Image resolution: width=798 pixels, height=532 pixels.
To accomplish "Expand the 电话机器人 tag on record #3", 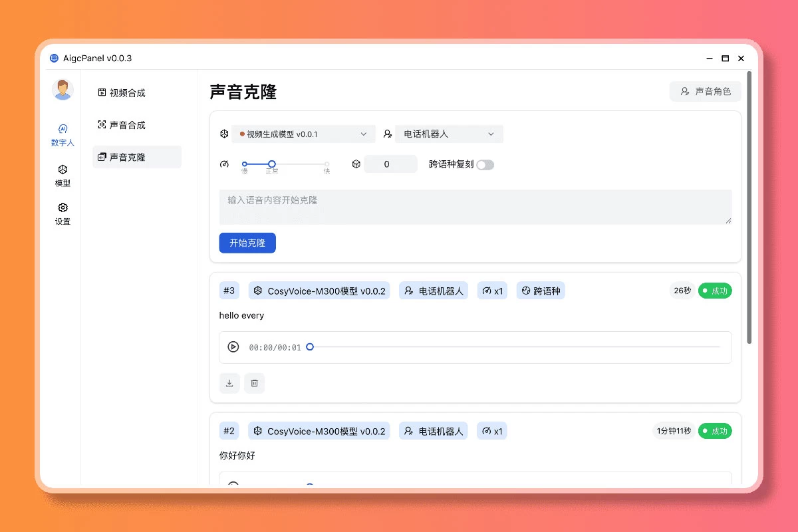I will pos(434,291).
